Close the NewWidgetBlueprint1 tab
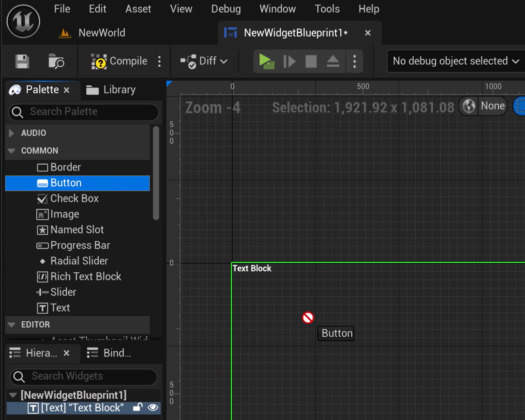 point(368,33)
